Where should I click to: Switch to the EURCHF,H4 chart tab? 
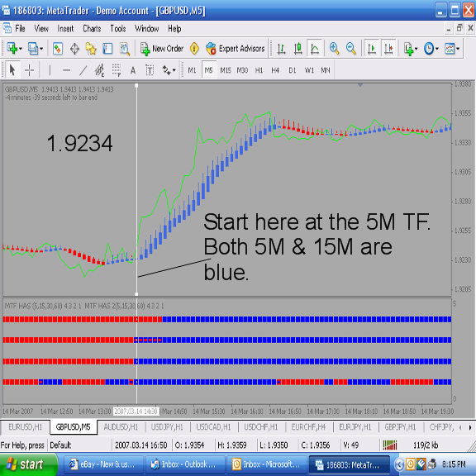click(308, 427)
